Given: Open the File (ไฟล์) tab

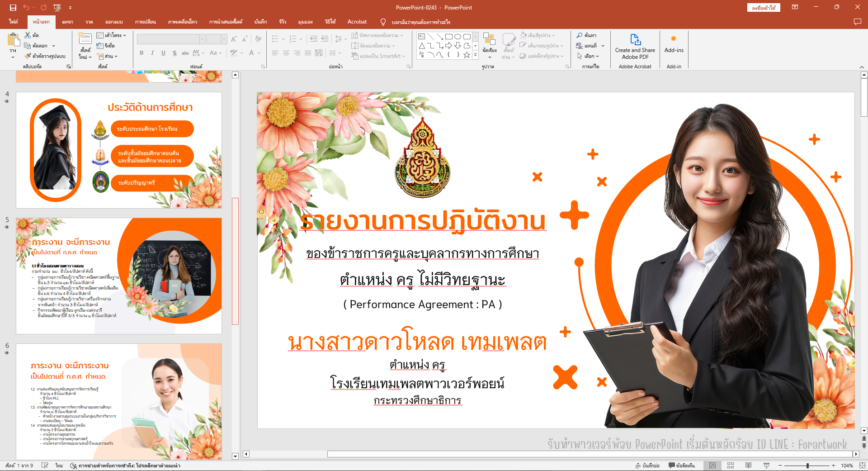Looking at the screenshot, I should click(x=14, y=22).
